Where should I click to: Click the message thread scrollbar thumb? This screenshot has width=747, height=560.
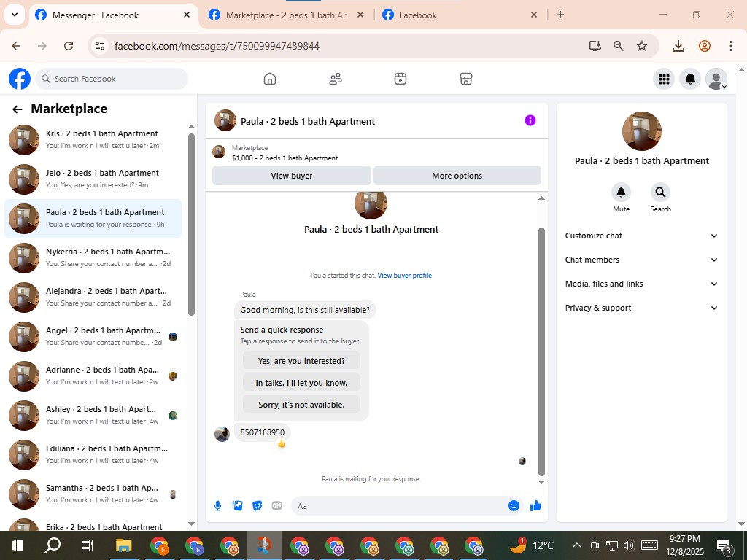541,351
